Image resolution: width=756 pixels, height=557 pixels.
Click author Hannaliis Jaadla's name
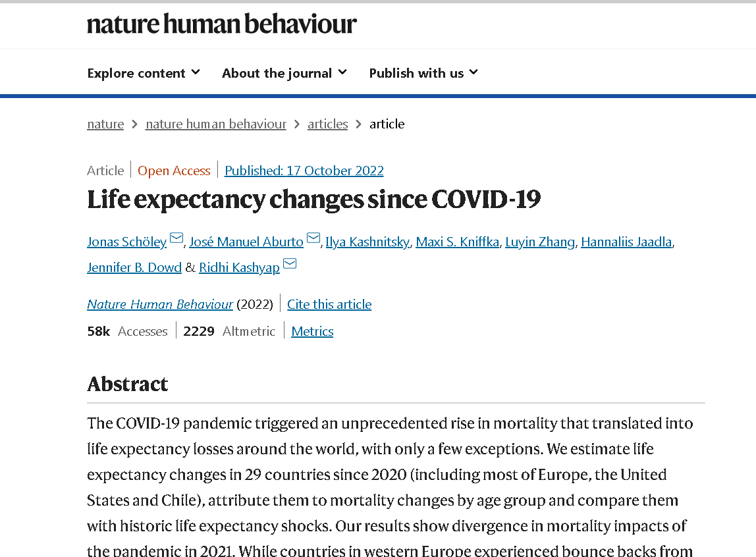point(626,242)
